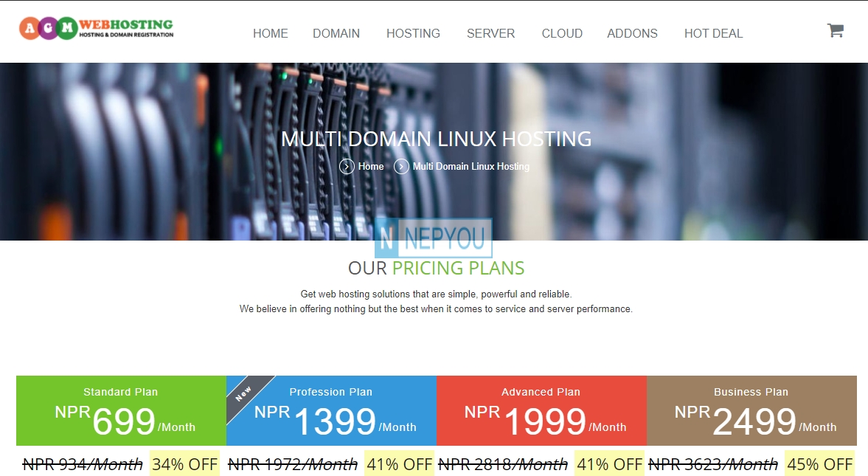
Task: Open the shopping cart icon
Action: coord(835,30)
